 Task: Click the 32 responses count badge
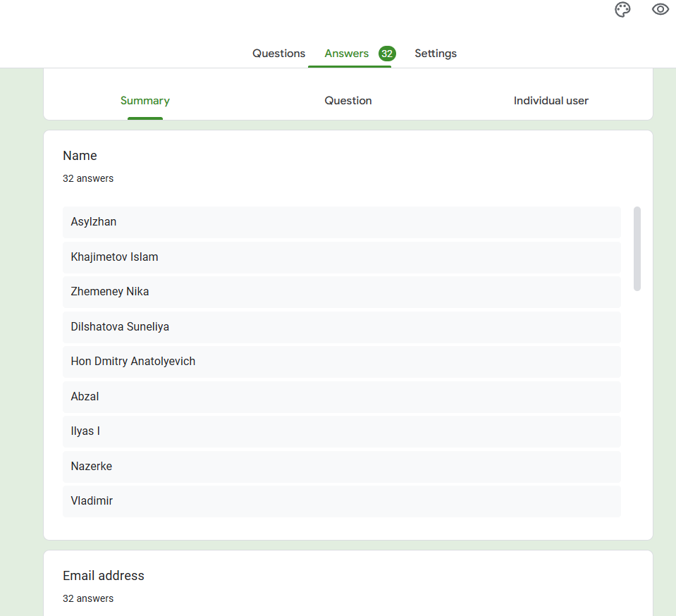(387, 54)
